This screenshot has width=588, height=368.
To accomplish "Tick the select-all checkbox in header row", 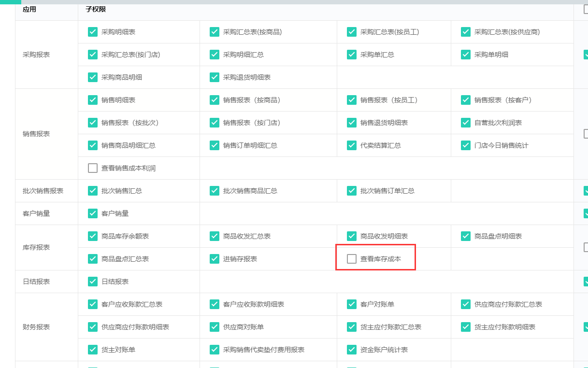I will pos(586,9).
